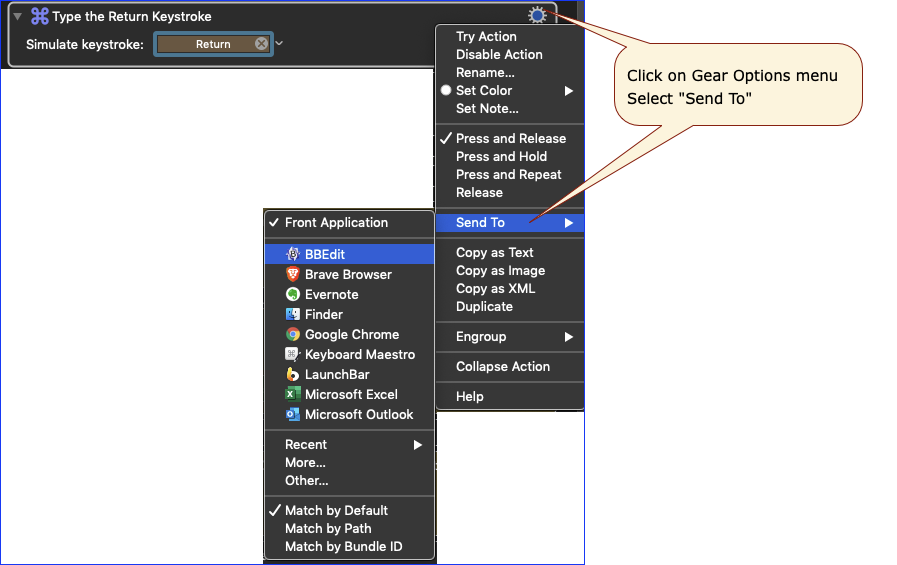Click the Evernote elephant icon
897x565 pixels.
click(x=293, y=294)
